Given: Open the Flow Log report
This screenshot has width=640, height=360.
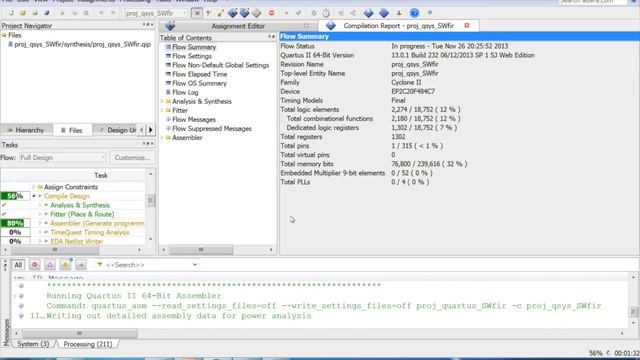Looking at the screenshot, I should [x=185, y=92].
